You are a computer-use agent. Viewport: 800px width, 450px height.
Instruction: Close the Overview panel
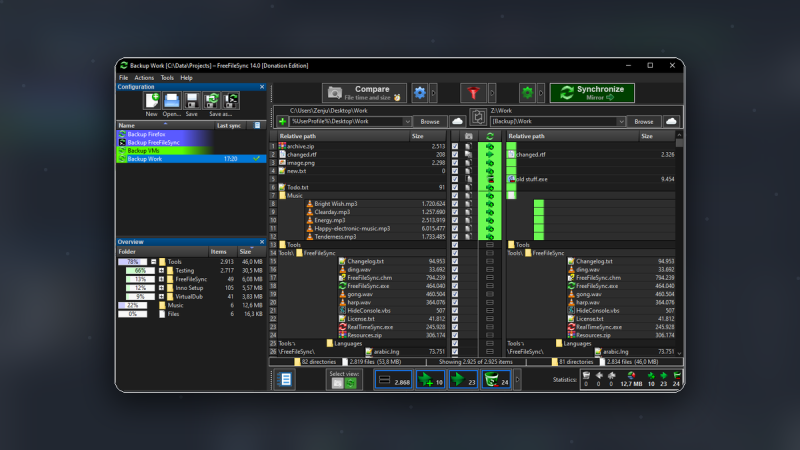[x=262, y=242]
